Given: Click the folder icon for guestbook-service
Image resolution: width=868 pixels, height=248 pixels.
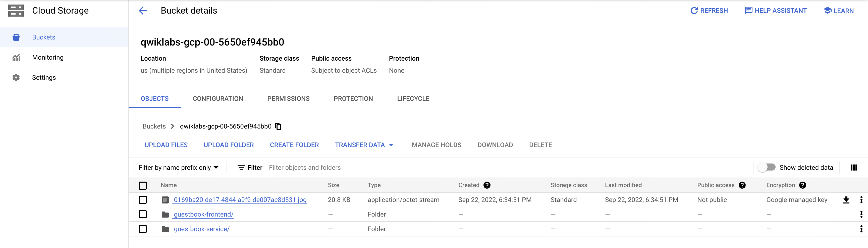Looking at the screenshot, I should [x=165, y=229].
